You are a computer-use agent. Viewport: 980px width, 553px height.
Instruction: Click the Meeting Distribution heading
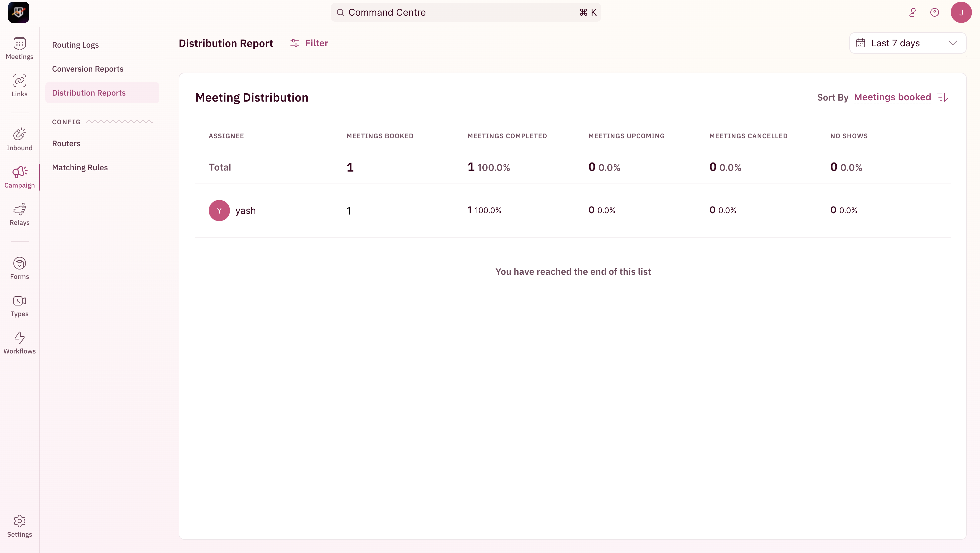252,98
